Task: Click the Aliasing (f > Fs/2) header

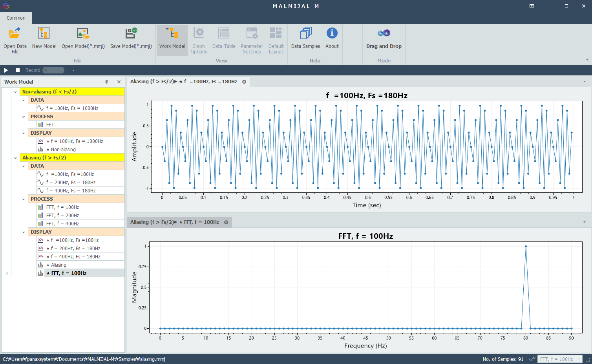Action: 72,157
